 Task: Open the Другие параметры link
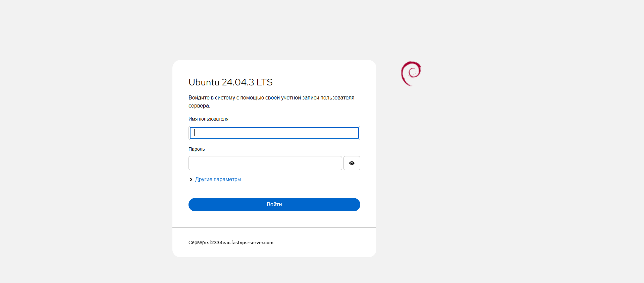click(x=218, y=180)
